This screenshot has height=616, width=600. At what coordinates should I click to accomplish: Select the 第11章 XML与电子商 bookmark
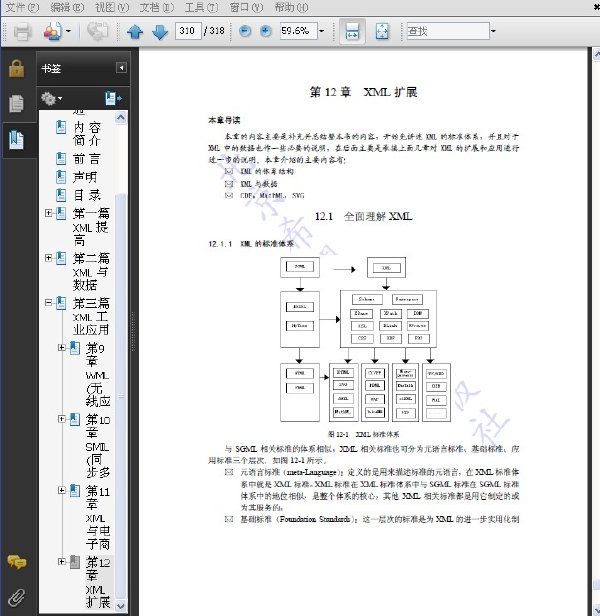click(x=98, y=518)
